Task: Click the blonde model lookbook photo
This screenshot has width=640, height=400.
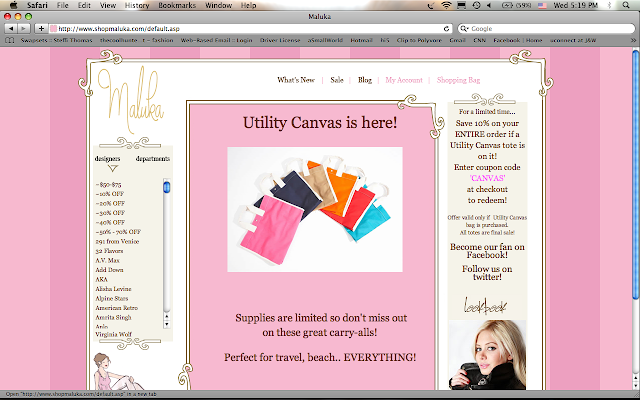Action: click(x=487, y=355)
